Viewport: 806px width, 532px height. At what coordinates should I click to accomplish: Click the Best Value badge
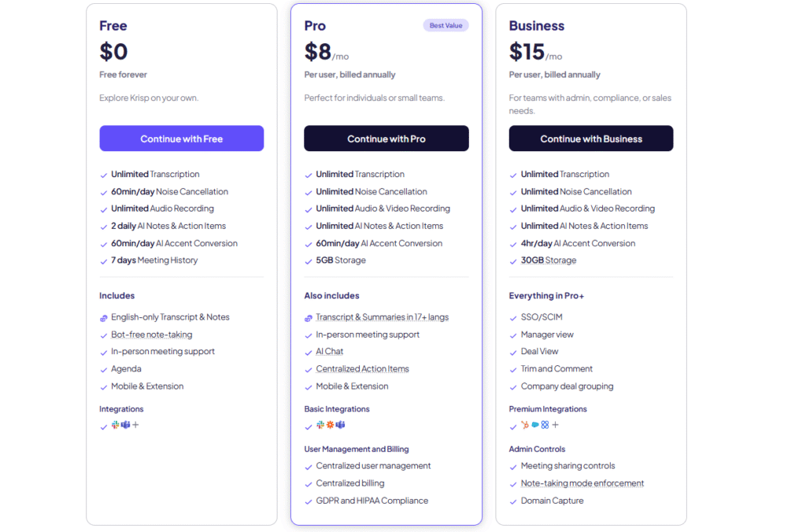coord(446,26)
